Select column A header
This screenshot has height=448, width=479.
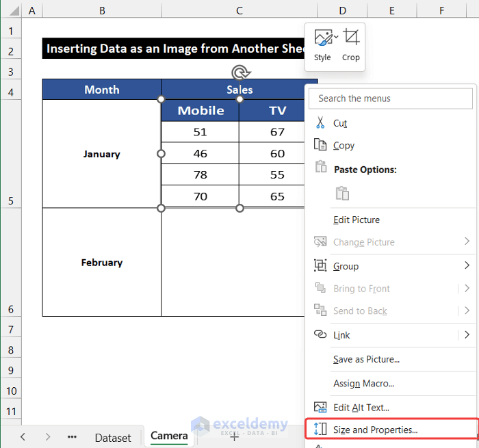(31, 10)
